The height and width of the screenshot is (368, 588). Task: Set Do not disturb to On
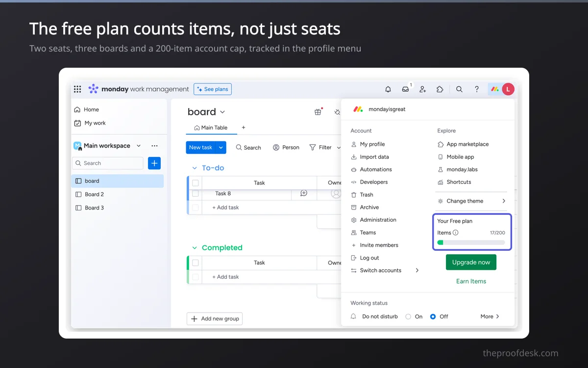(x=408, y=316)
